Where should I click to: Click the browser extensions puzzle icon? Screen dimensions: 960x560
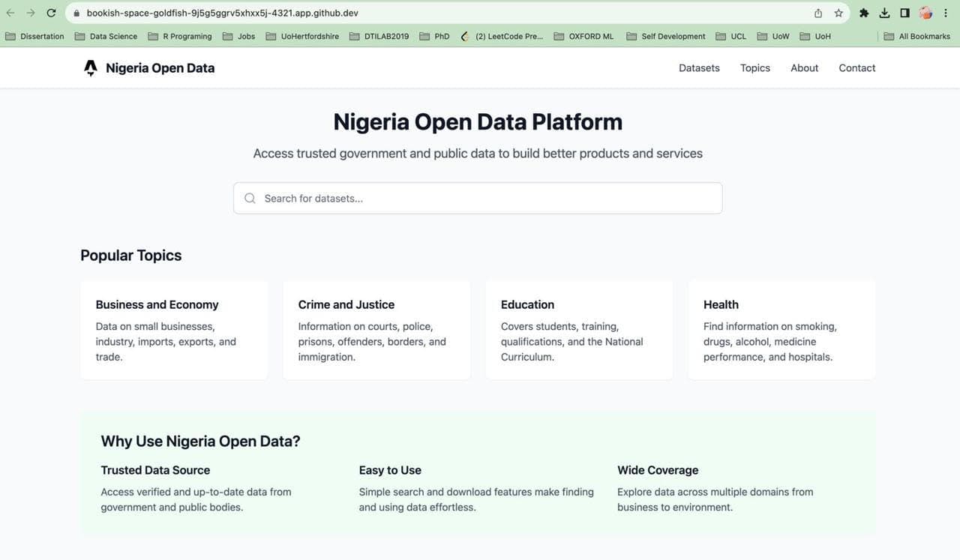click(x=863, y=13)
